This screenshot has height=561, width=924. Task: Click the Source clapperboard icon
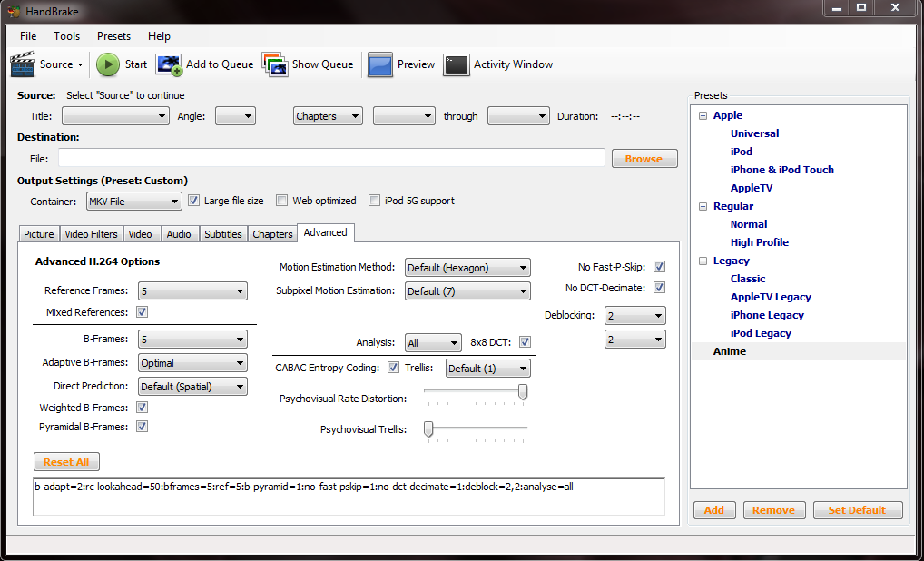pyautogui.click(x=23, y=64)
